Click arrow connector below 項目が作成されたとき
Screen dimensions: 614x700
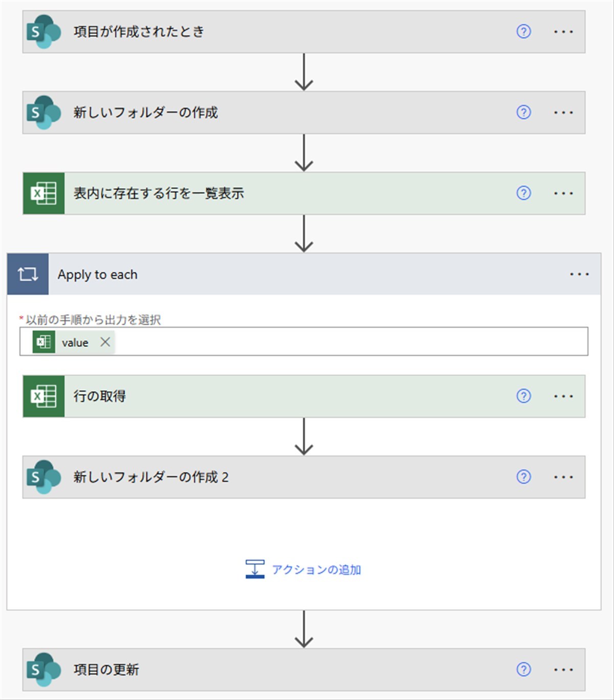[x=304, y=72]
